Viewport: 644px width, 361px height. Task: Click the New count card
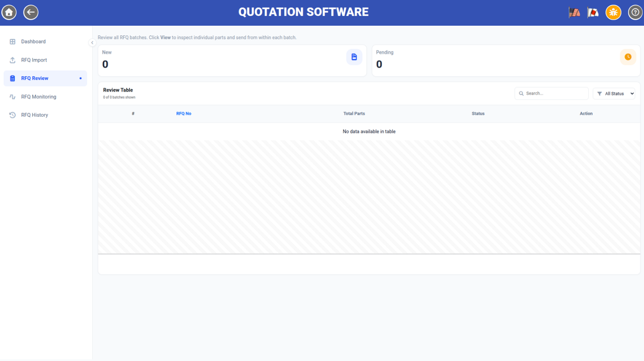tap(232, 61)
